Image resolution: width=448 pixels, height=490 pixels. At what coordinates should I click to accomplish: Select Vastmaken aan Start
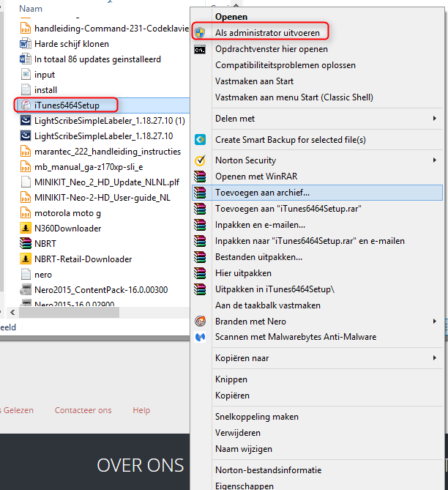tap(254, 81)
